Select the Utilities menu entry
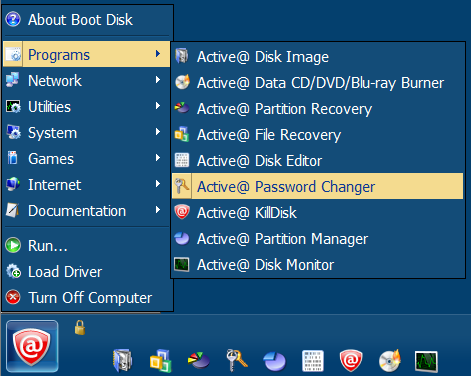The height and width of the screenshot is (376, 471). (87, 106)
